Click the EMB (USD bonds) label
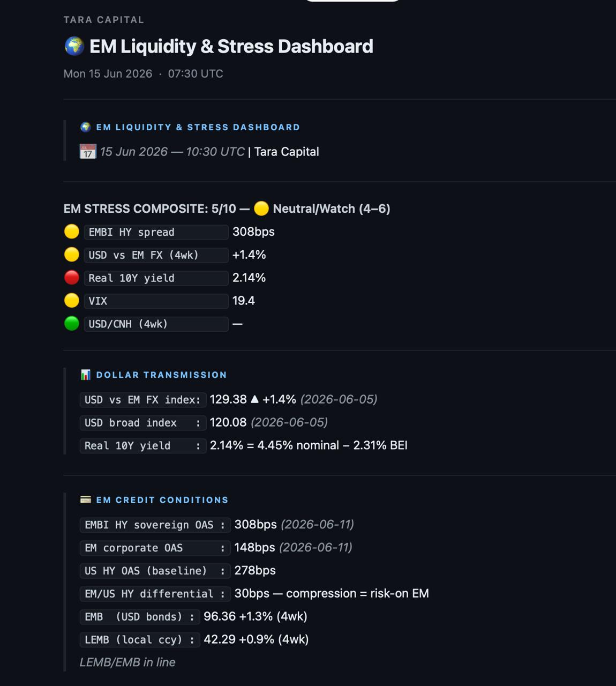The width and height of the screenshot is (616, 686). [x=140, y=617]
